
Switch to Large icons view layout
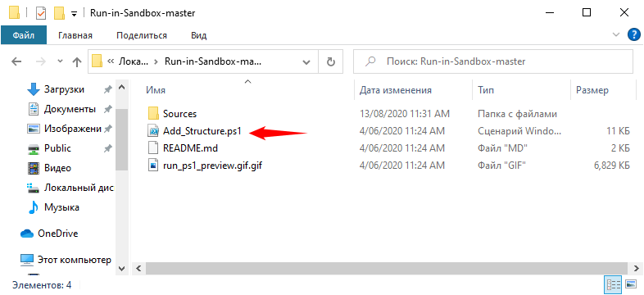pos(630,284)
